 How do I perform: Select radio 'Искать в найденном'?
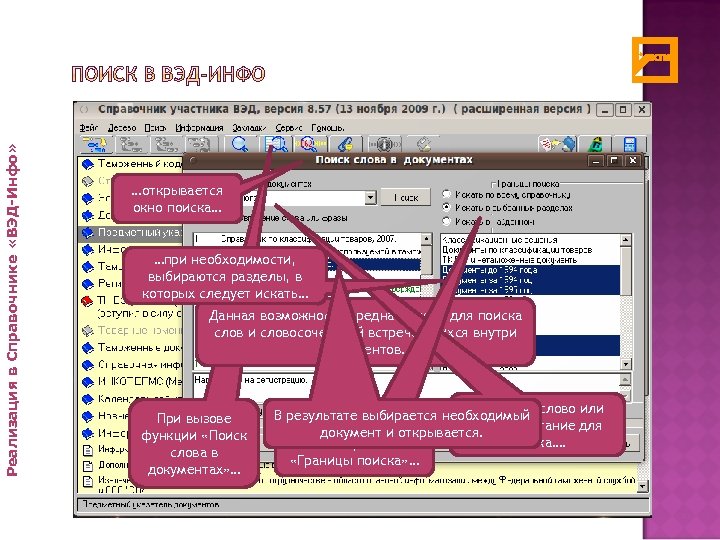(446, 221)
